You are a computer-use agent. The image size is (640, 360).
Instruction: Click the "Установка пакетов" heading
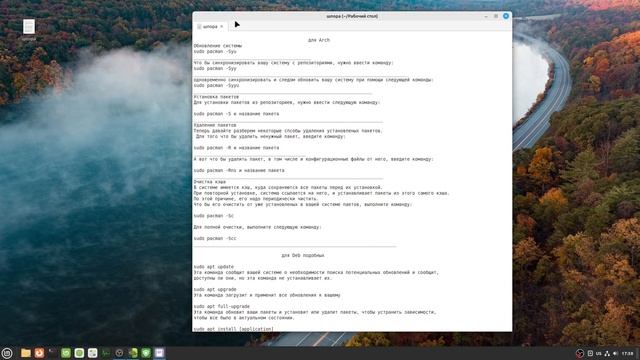(x=216, y=97)
